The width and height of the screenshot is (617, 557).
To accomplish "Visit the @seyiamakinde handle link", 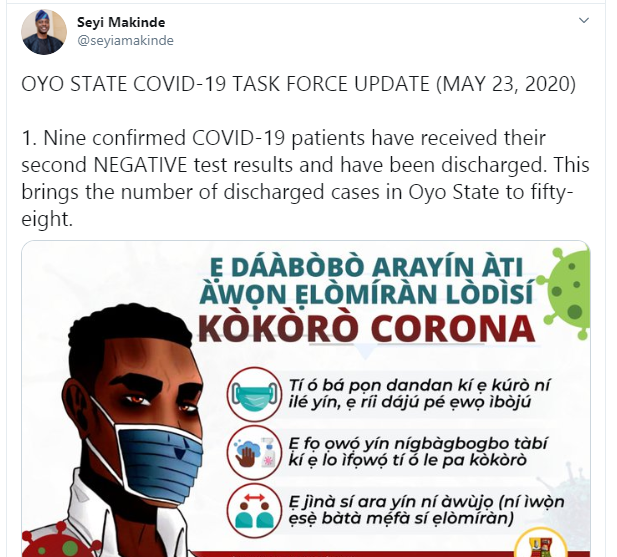I will pos(125,41).
